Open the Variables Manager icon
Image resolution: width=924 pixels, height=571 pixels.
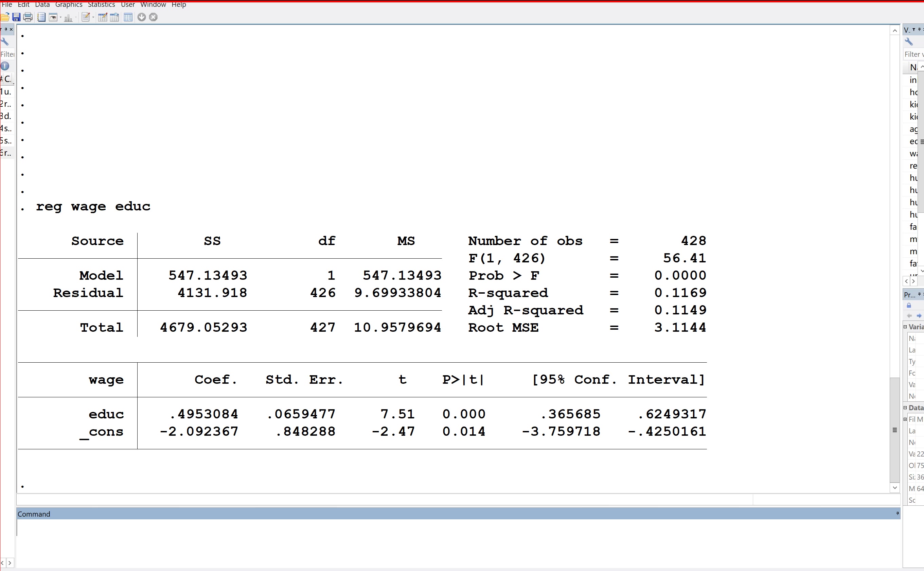point(128,17)
